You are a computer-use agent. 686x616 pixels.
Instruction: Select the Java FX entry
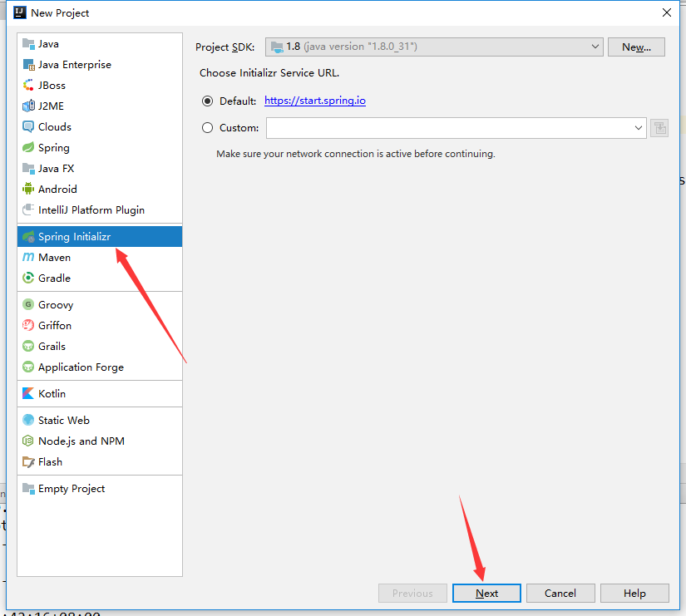tap(100, 169)
